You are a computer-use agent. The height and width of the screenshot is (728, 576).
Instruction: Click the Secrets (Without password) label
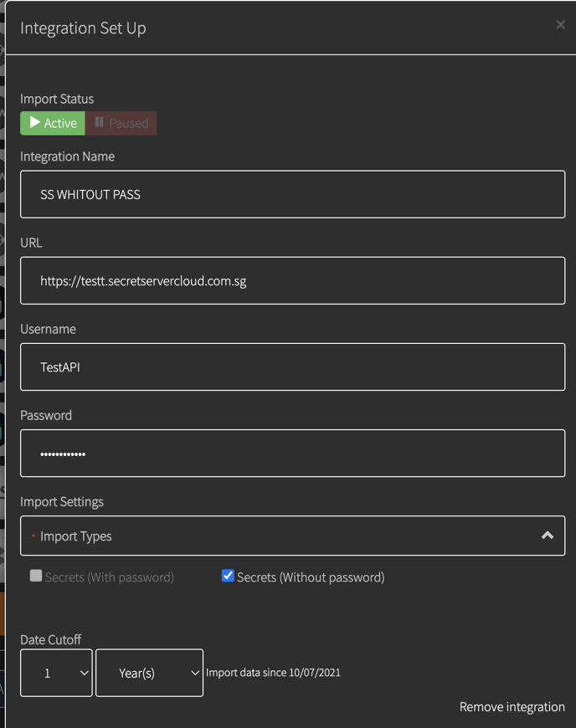pyautogui.click(x=311, y=577)
